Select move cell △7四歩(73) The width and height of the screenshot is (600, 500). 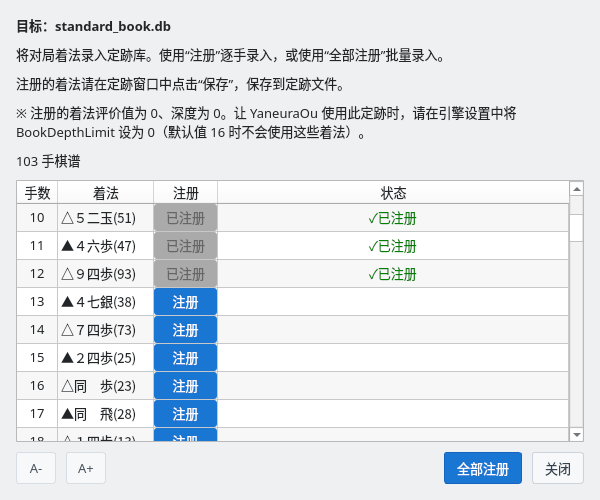coord(106,330)
